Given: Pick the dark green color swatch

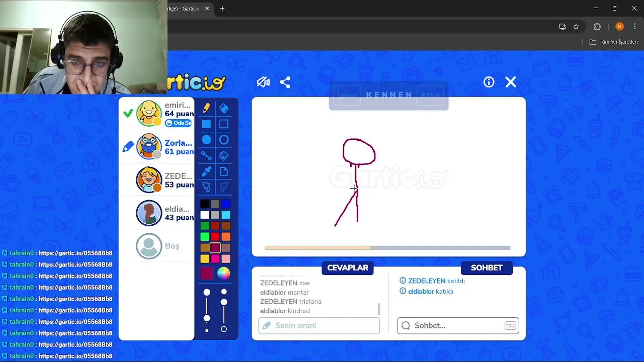Looking at the screenshot, I should (204, 226).
